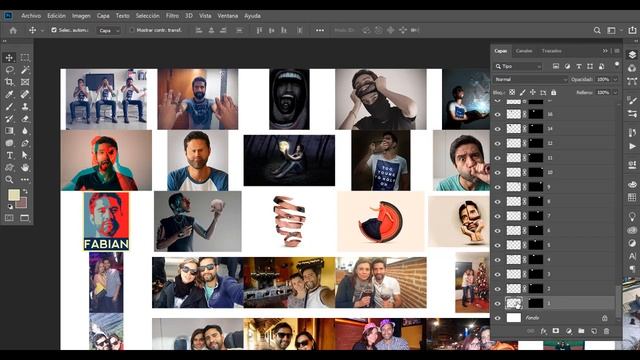This screenshot has width=640, height=360.
Task: Swap foreground and background colors arrow
Action: point(25,191)
